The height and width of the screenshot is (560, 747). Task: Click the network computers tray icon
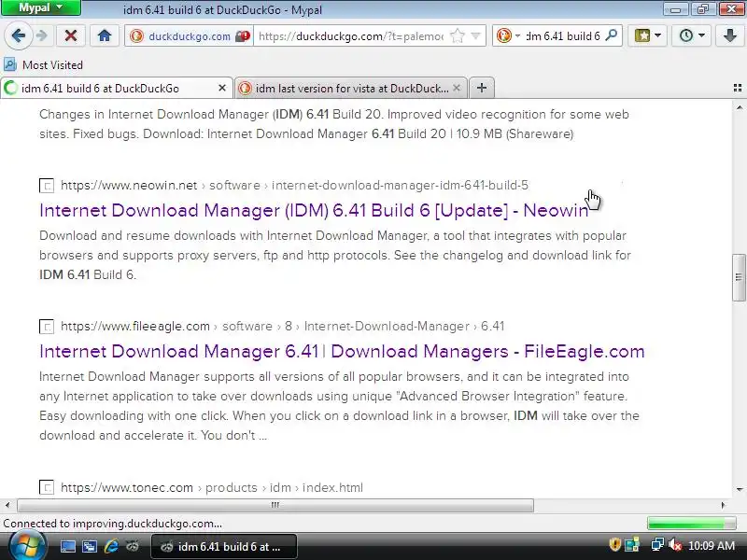(x=657, y=545)
